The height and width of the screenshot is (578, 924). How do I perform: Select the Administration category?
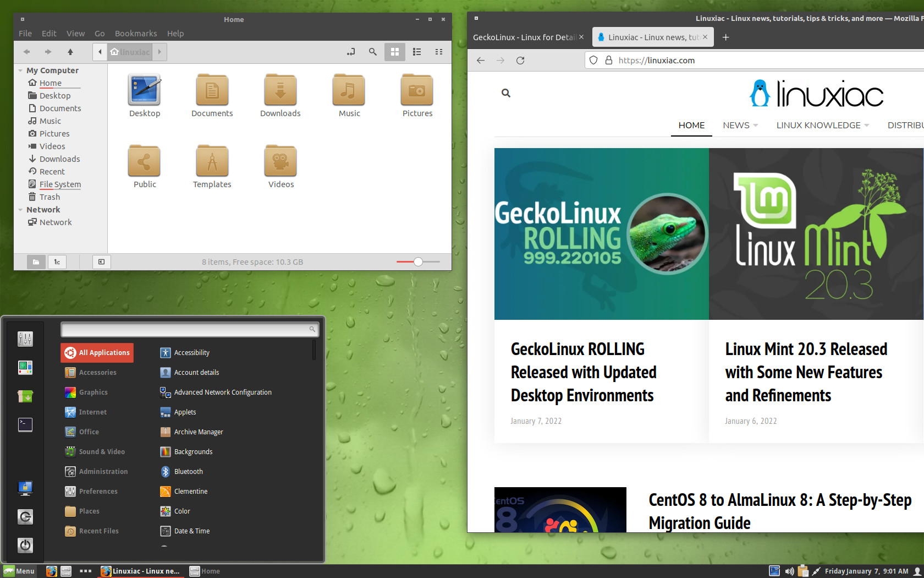pyautogui.click(x=96, y=472)
